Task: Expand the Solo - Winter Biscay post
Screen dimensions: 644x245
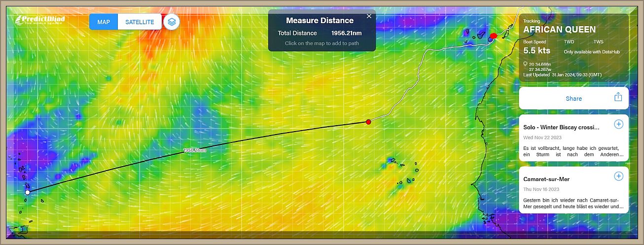Action: pos(618,124)
